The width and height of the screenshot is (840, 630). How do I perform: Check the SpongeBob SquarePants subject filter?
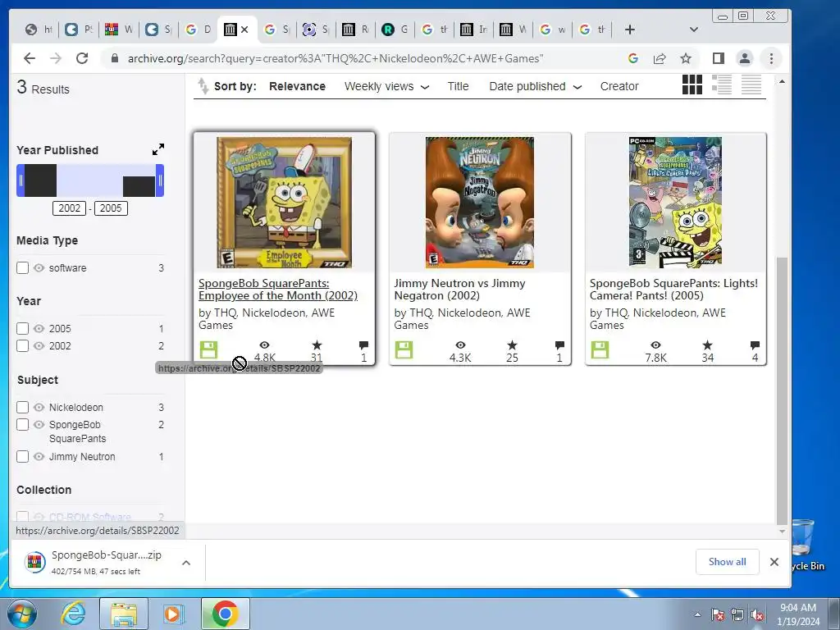coord(22,424)
